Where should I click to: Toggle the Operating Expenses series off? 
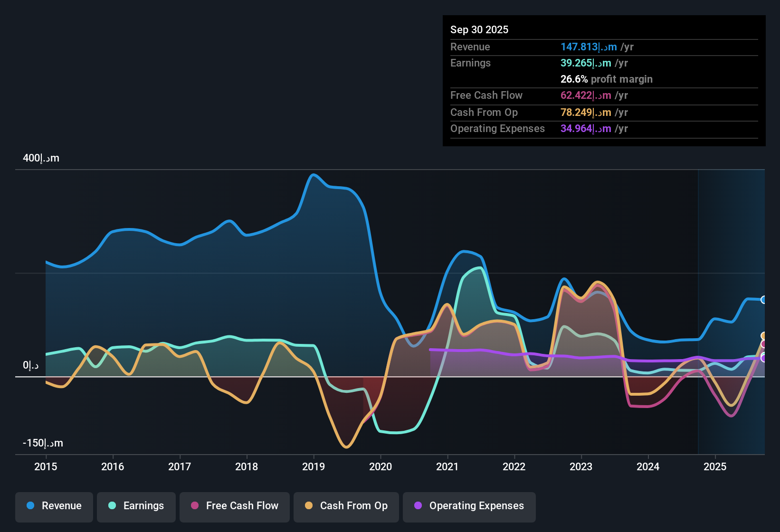pos(469,506)
